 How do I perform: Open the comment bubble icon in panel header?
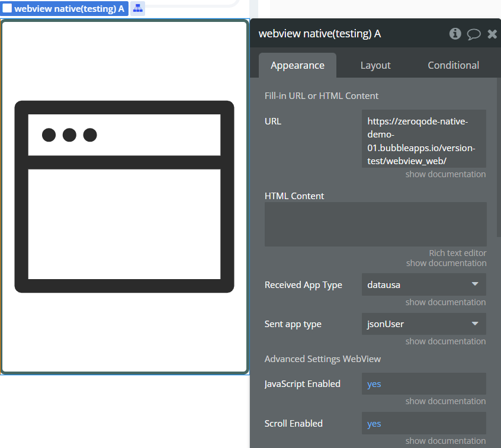click(474, 34)
